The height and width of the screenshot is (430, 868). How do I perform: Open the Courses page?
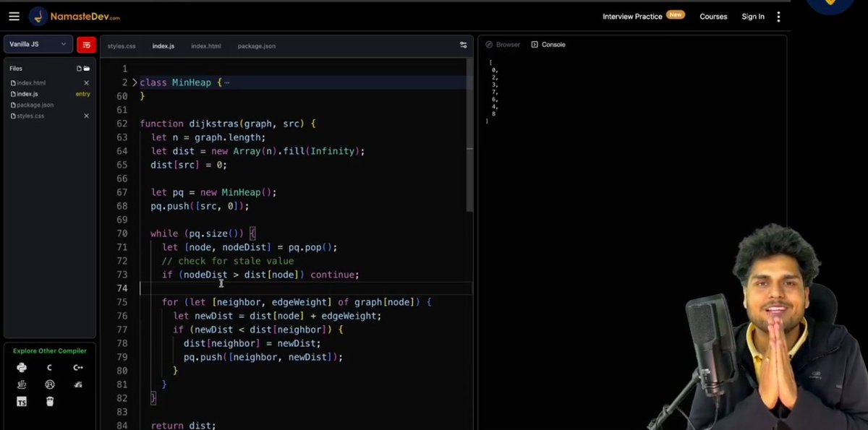713,16
